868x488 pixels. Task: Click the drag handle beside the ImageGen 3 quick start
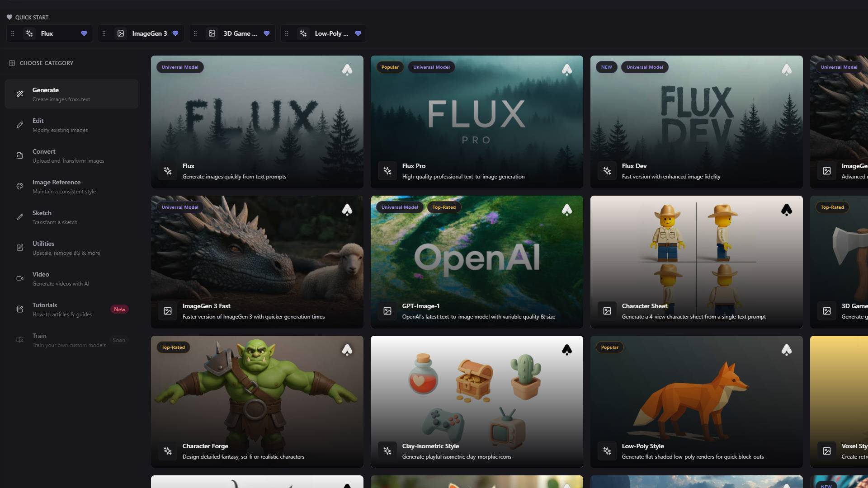pyautogui.click(x=104, y=33)
